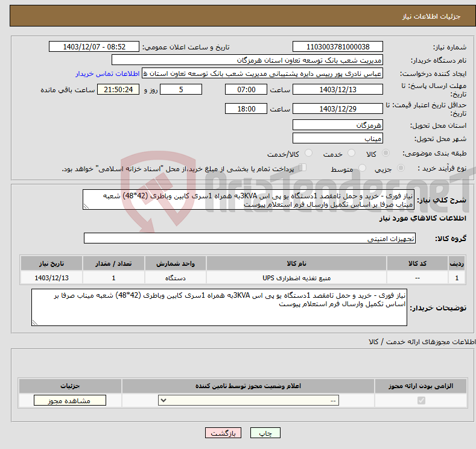This screenshot has height=449, width=476.
Task: Click the price validity date 1403/12/29 field
Action: pyautogui.click(x=338, y=108)
